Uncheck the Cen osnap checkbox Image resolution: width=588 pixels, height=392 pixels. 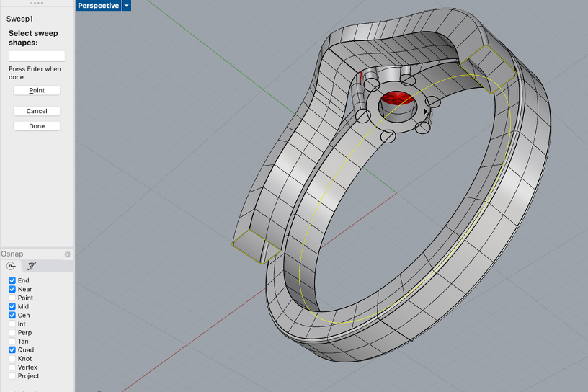tap(12, 315)
